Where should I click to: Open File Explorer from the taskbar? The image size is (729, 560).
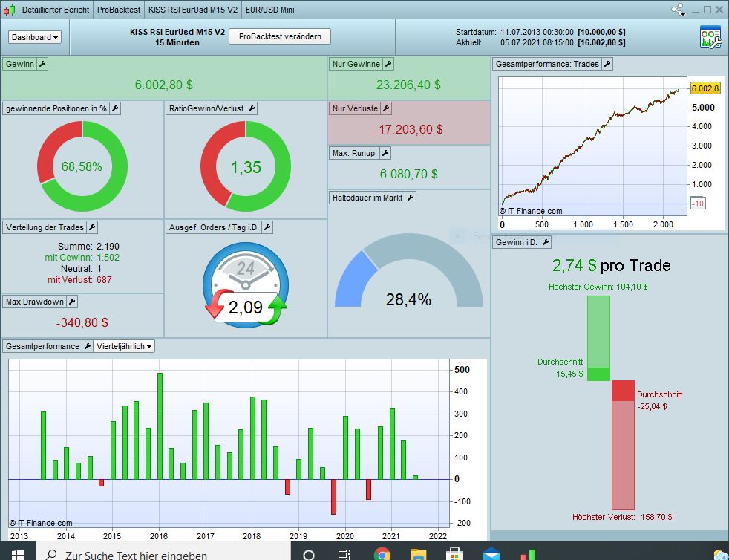point(419,554)
